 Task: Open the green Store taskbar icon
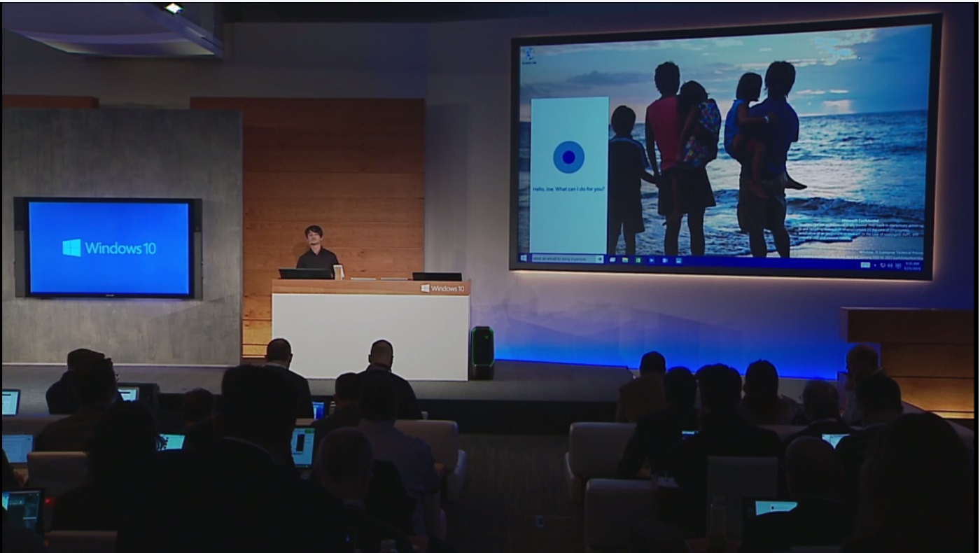point(638,260)
